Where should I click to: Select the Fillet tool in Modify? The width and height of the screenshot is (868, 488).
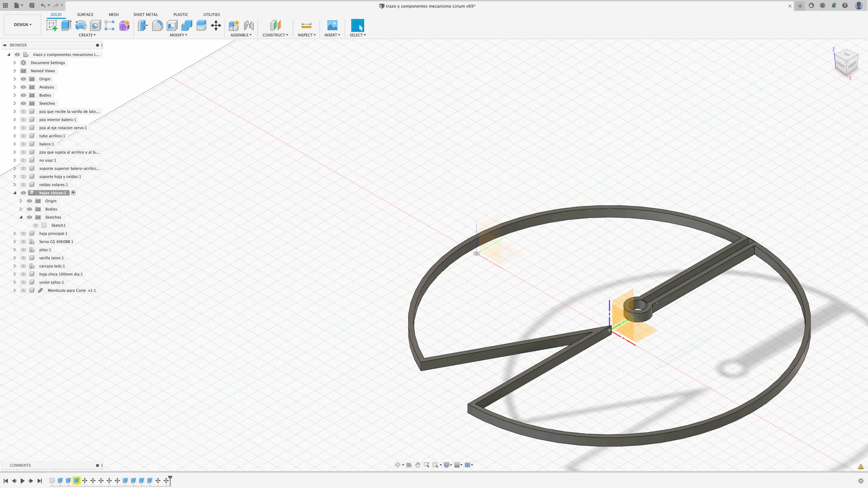[157, 25]
